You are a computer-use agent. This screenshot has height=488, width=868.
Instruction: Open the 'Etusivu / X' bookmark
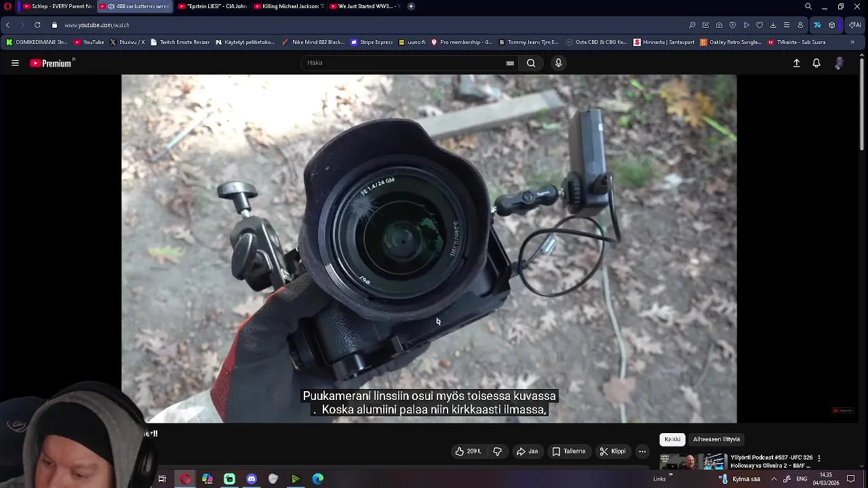127,42
